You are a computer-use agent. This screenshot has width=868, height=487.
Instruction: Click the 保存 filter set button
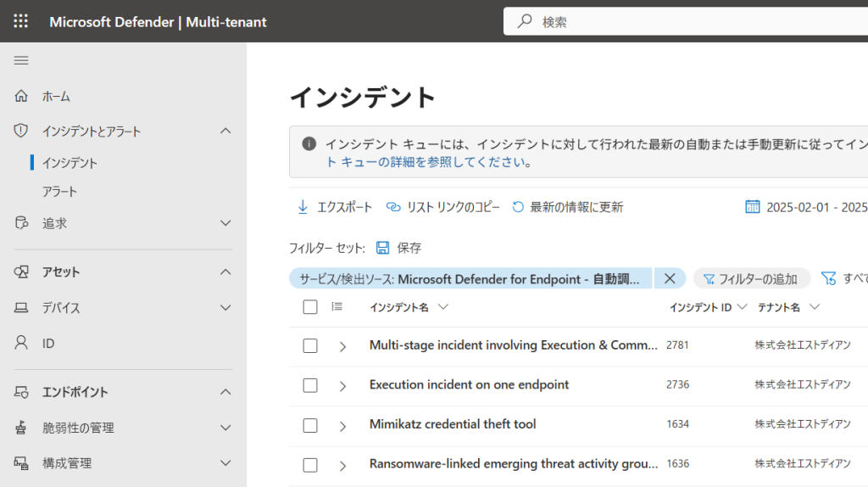coord(398,248)
